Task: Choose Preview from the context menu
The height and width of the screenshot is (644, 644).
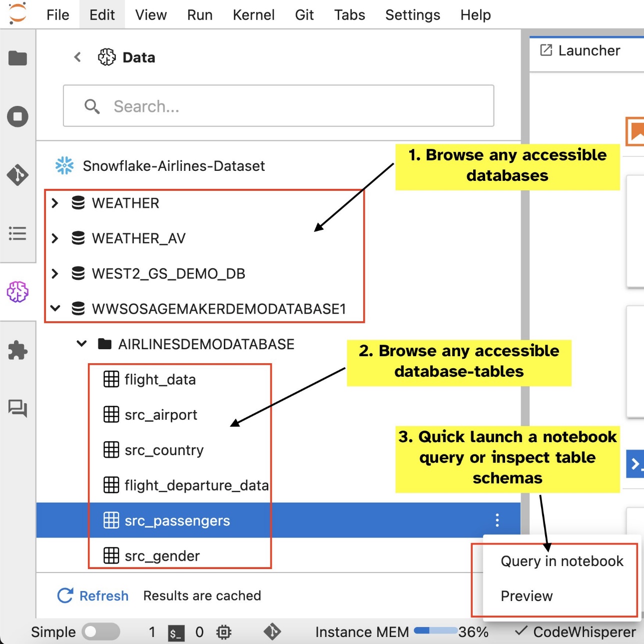Action: coord(527,596)
